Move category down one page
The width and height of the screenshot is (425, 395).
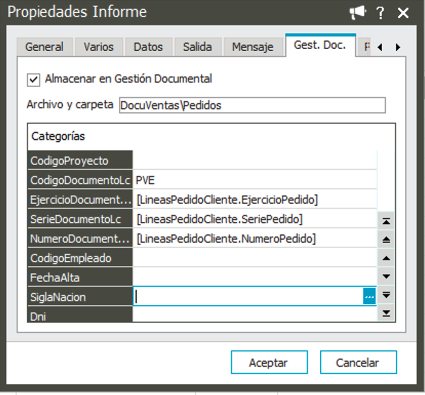tap(386, 295)
